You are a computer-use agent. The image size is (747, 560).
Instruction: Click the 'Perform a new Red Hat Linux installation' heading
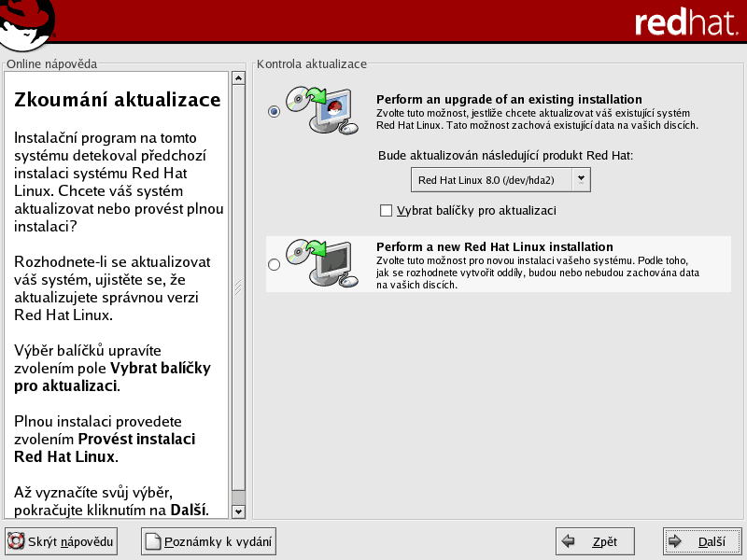tap(495, 247)
